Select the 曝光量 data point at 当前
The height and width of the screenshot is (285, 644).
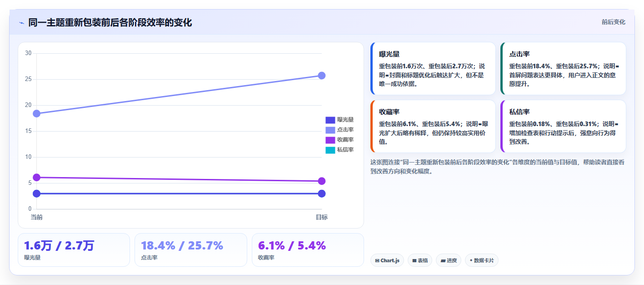tap(36, 193)
